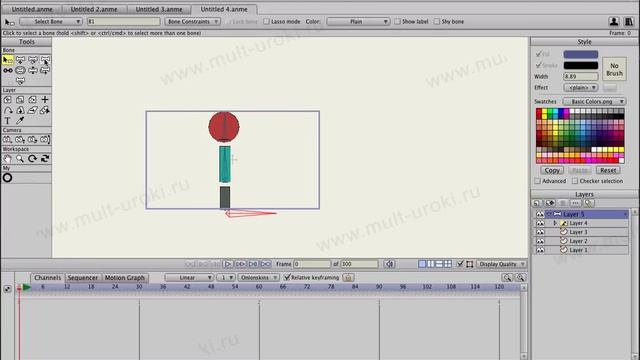
Task: Open the Effect plain dropdown
Action: (581, 88)
